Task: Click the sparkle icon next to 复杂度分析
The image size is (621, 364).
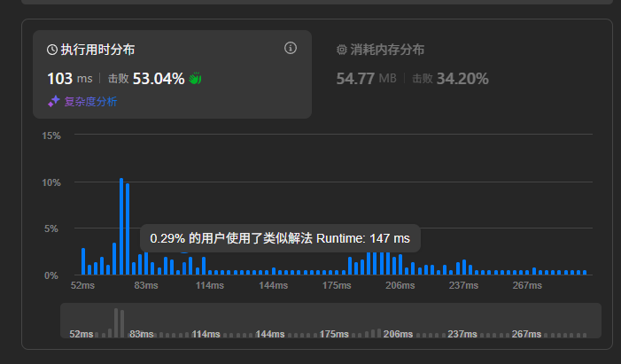Action: 54,101
